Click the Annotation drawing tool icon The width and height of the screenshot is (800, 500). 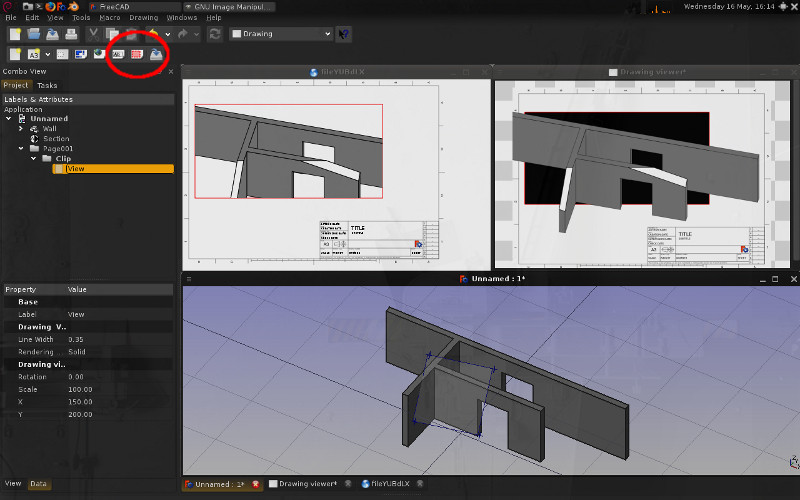click(x=118, y=54)
